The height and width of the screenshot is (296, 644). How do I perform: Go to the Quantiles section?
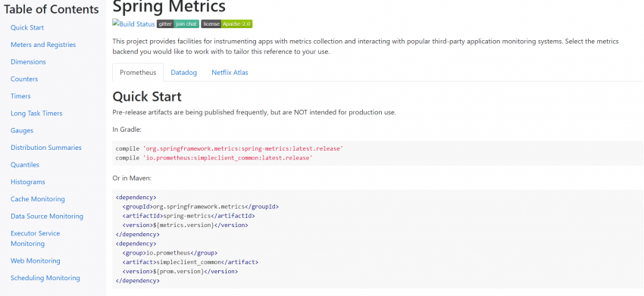pyautogui.click(x=25, y=164)
